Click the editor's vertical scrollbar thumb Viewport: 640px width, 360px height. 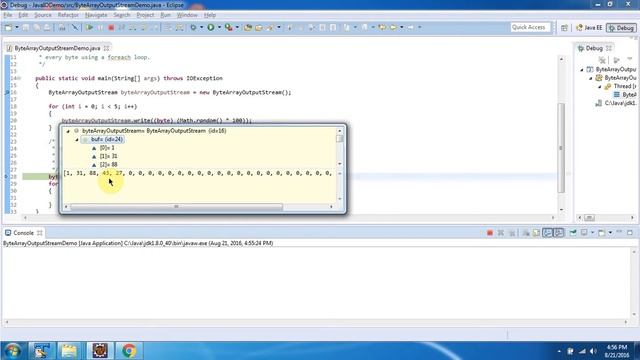point(561,148)
